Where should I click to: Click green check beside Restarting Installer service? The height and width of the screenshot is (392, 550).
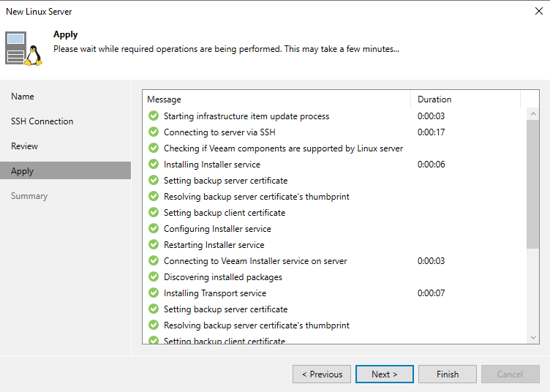pyautogui.click(x=154, y=245)
